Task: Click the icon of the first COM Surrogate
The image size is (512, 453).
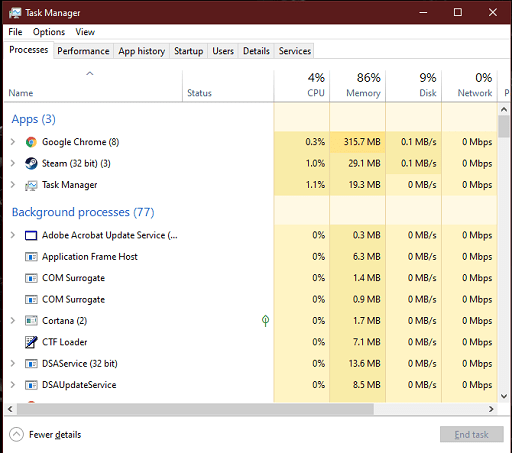Action: [31, 278]
